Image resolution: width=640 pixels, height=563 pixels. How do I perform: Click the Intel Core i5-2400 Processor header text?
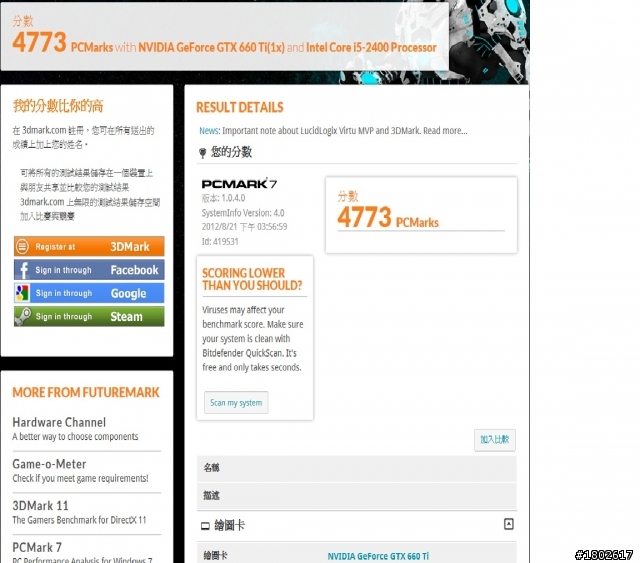(x=371, y=48)
